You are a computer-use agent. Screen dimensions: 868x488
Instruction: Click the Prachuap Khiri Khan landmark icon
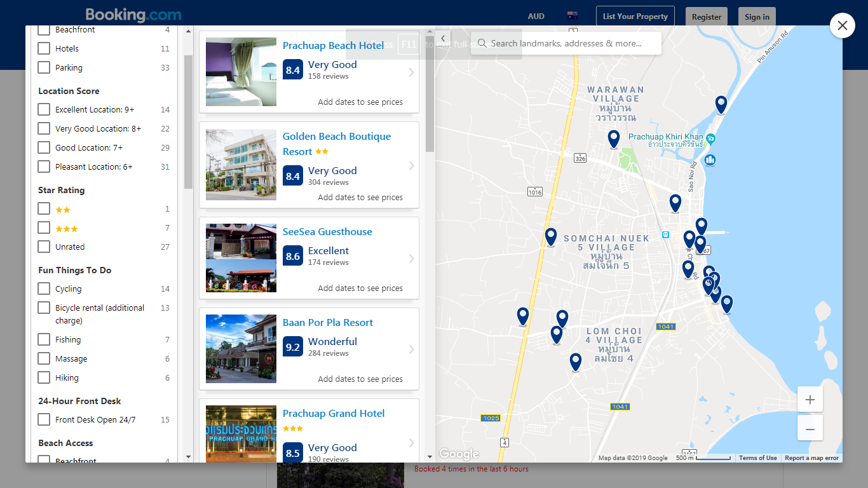[x=711, y=138]
